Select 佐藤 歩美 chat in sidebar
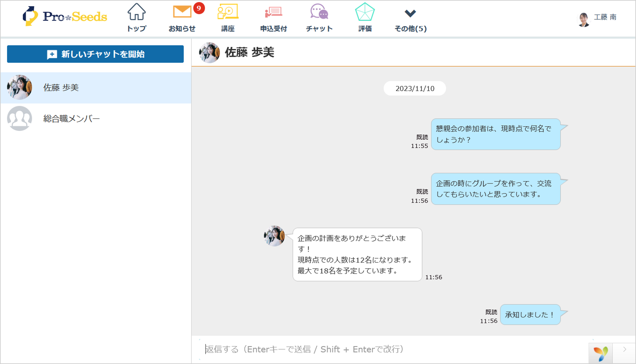This screenshot has width=636, height=364. pos(95,88)
